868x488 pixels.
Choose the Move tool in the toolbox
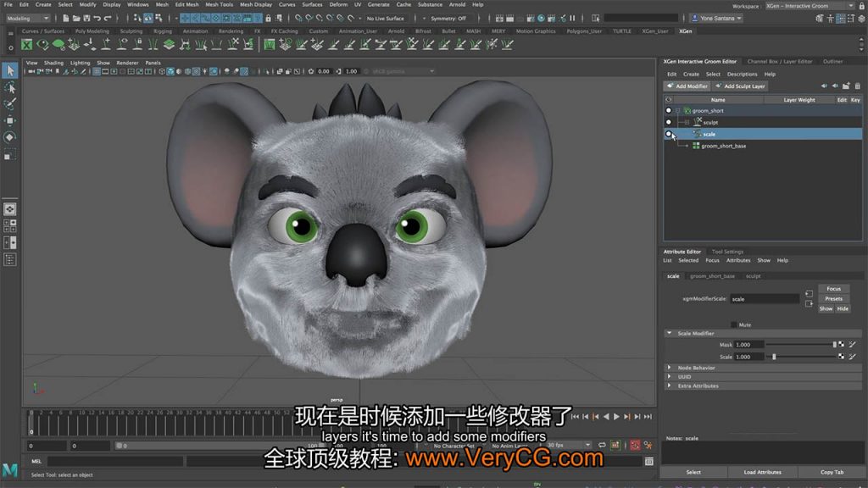point(10,120)
